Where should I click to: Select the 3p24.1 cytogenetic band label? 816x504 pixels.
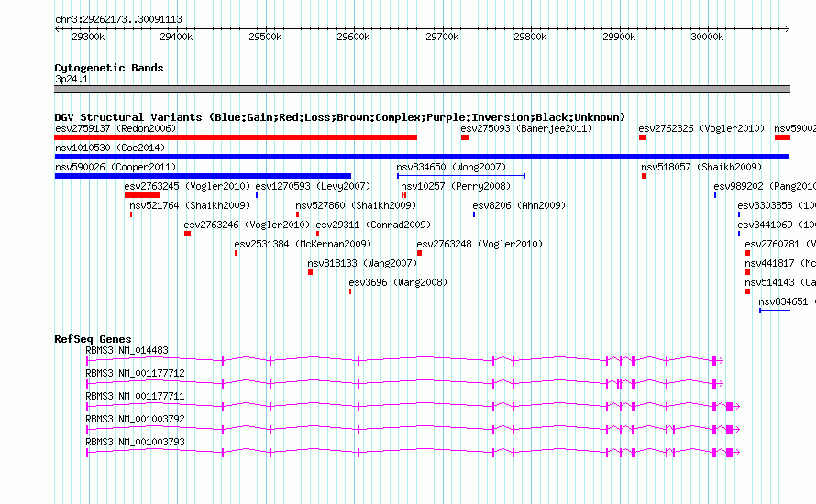(x=72, y=79)
